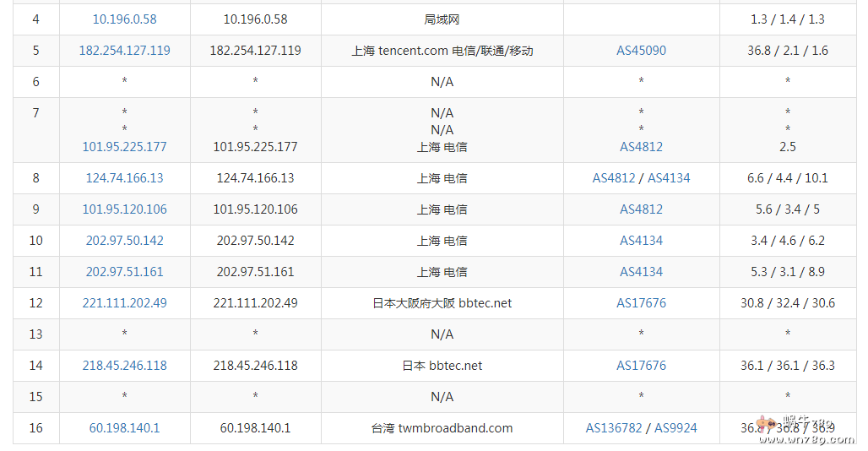Click the blue 101.95.120.106 IP link
The width and height of the screenshot is (868, 451).
124,209
